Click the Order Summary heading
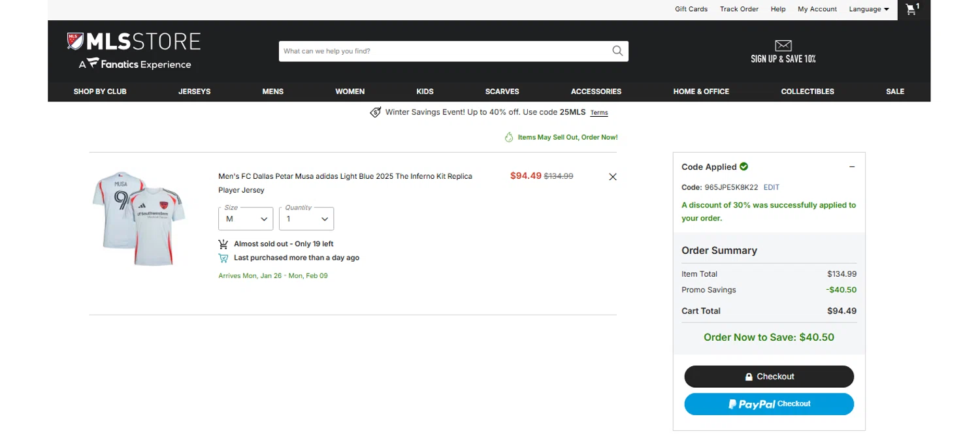980x438 pixels. [719, 251]
